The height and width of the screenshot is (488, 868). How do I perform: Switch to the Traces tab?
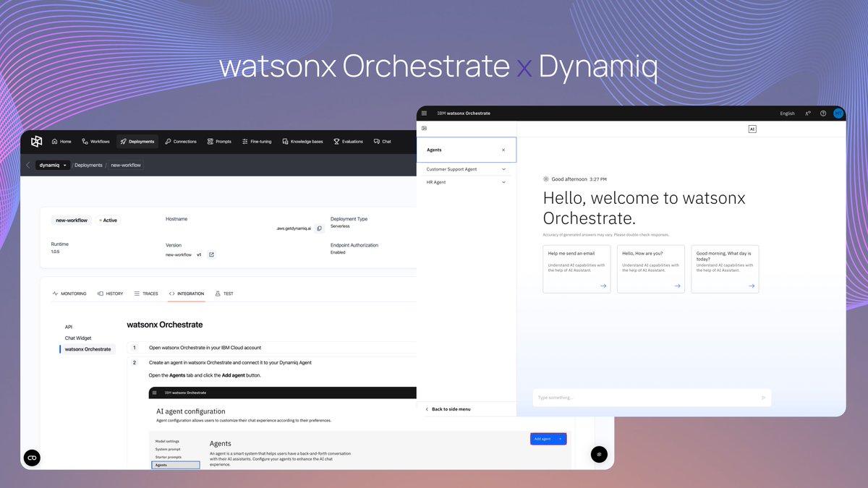[x=146, y=294]
